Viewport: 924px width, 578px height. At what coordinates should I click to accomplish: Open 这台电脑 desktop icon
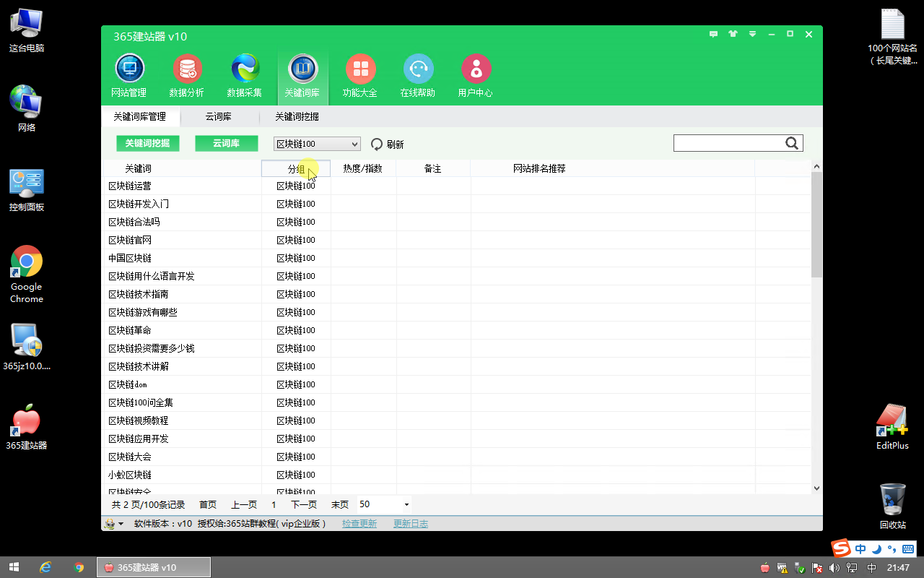point(27,32)
